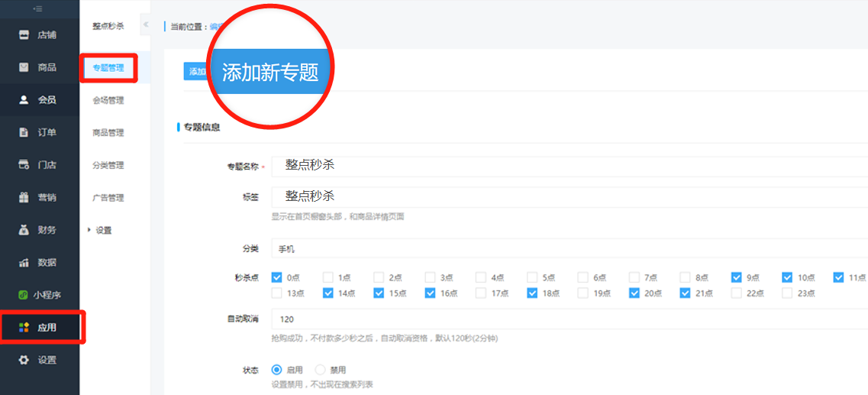Check the 22点 checkbox
The image size is (868, 395).
[x=736, y=293]
